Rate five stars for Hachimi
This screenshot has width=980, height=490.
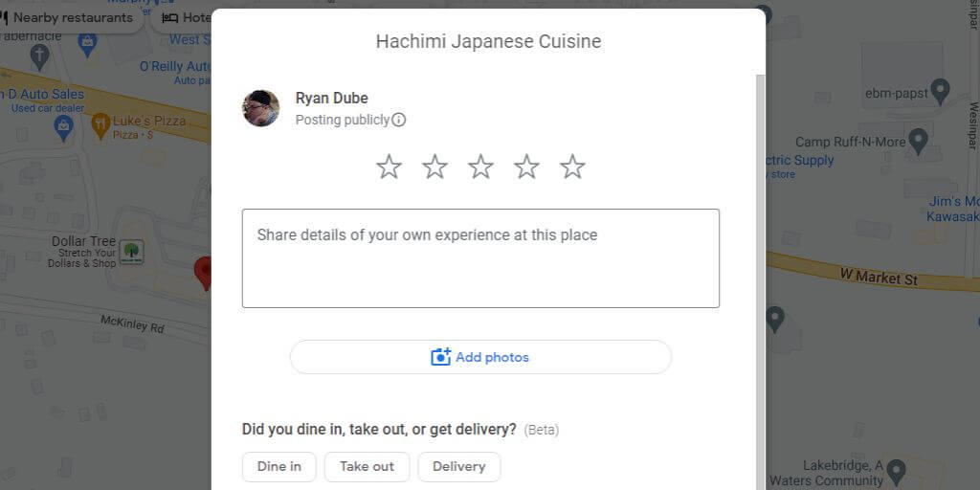[x=572, y=167]
